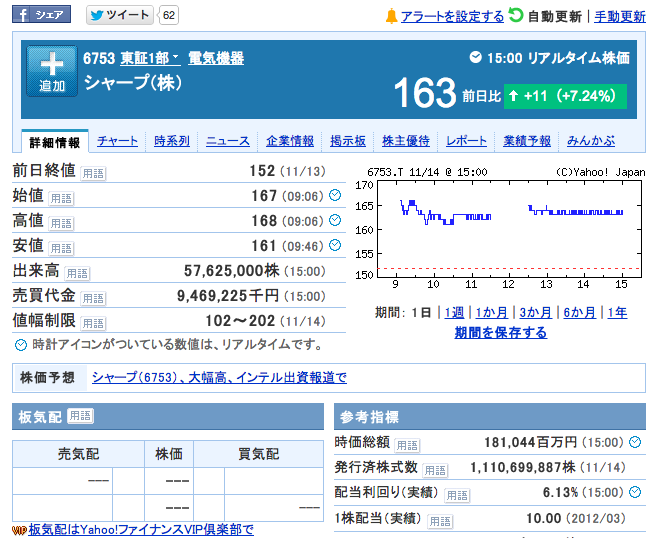
Task: Click the alert bell icon
Action: pyautogui.click(x=391, y=16)
